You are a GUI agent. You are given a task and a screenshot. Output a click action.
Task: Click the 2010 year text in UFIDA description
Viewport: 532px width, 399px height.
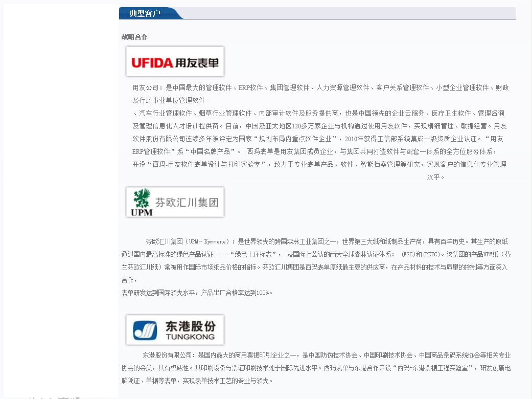click(351, 139)
